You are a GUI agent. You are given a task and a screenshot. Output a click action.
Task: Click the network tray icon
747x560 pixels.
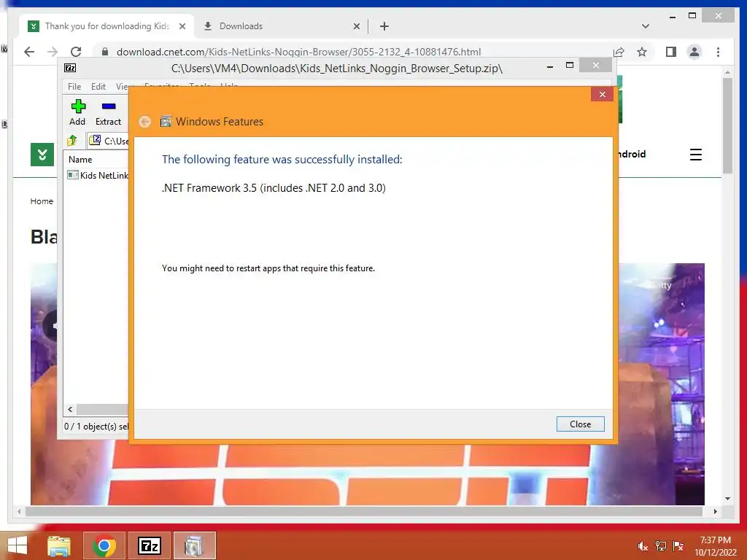pos(660,546)
